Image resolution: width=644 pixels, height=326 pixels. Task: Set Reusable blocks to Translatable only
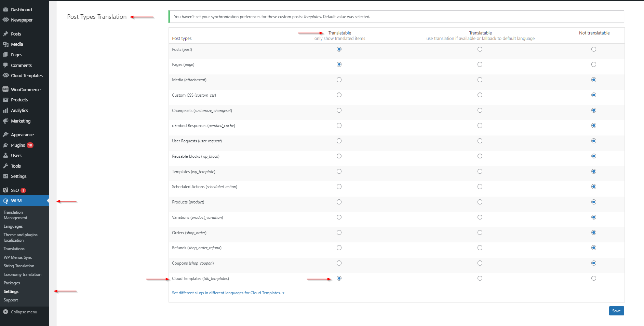(x=339, y=156)
